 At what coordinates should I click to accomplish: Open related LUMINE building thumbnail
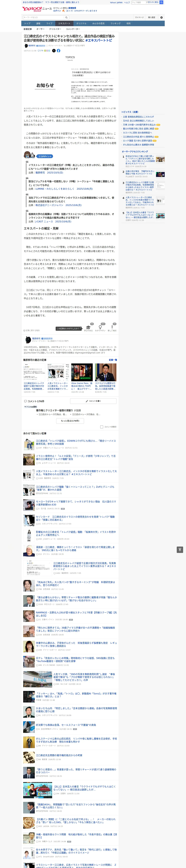click(38, 679)
